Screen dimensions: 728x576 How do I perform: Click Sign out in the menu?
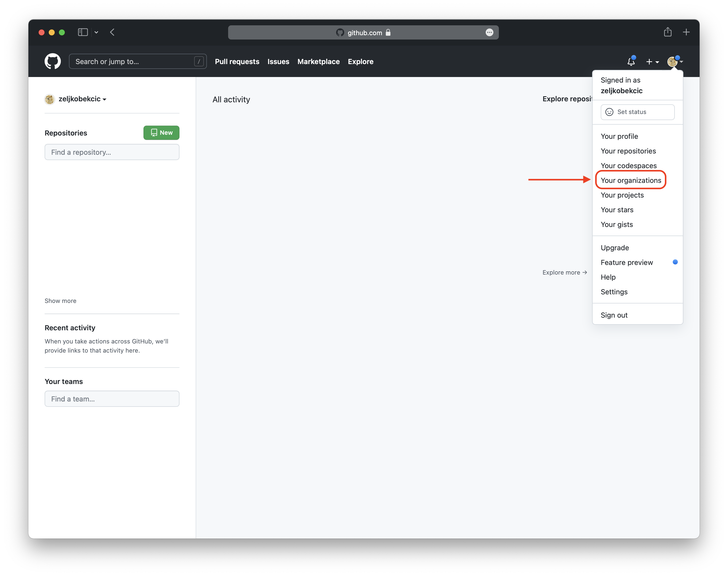tap(614, 315)
